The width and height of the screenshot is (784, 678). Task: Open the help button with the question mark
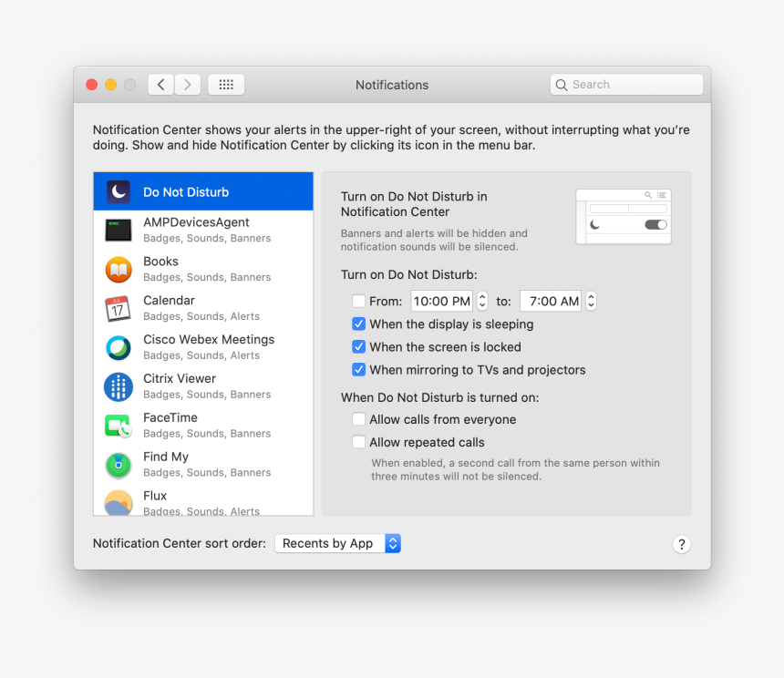(x=681, y=544)
